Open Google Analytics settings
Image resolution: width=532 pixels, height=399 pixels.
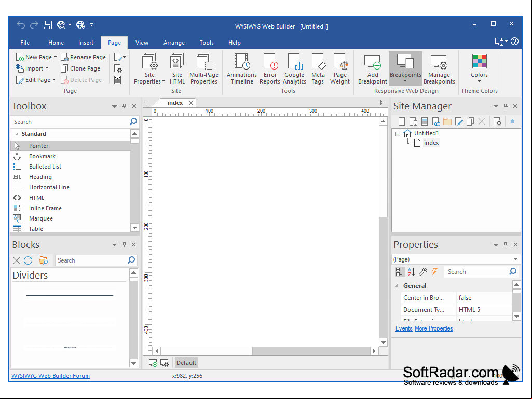(294, 68)
